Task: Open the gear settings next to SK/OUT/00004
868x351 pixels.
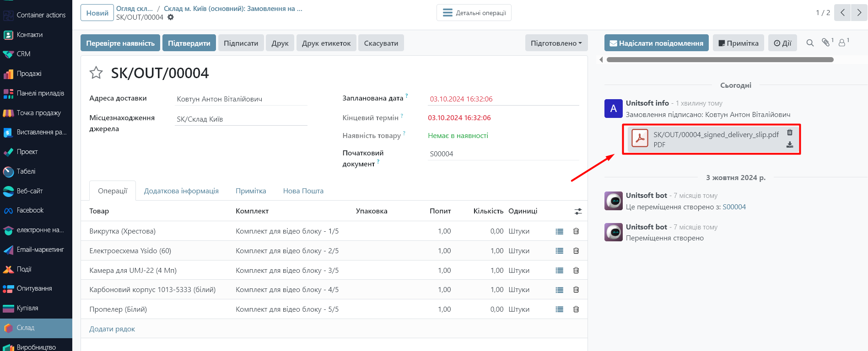Action: (171, 17)
